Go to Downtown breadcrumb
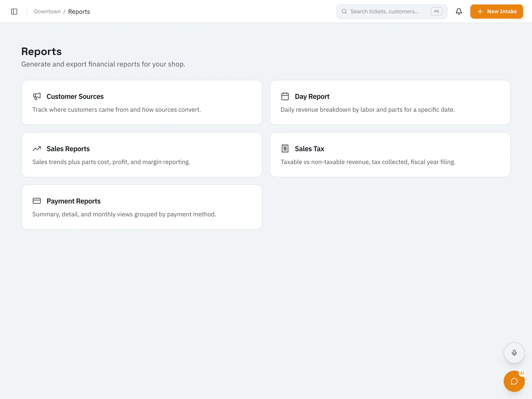Viewport: 532px width, 399px height. [47, 11]
